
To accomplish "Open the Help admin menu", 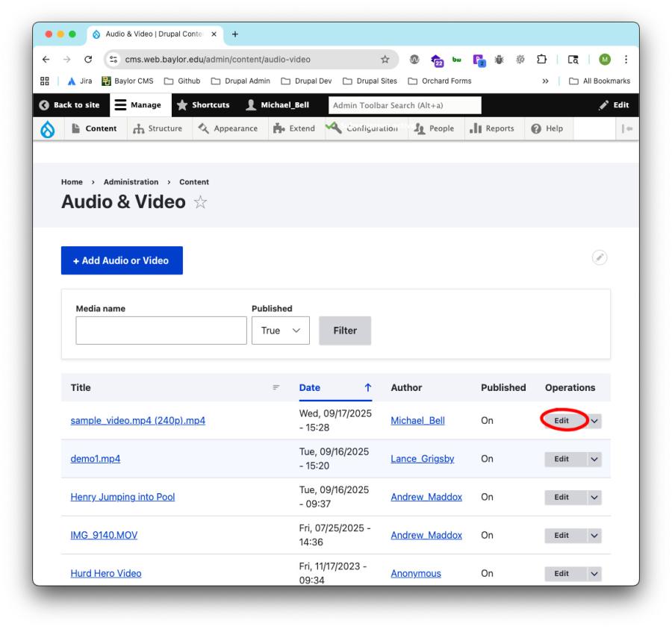I will click(547, 128).
